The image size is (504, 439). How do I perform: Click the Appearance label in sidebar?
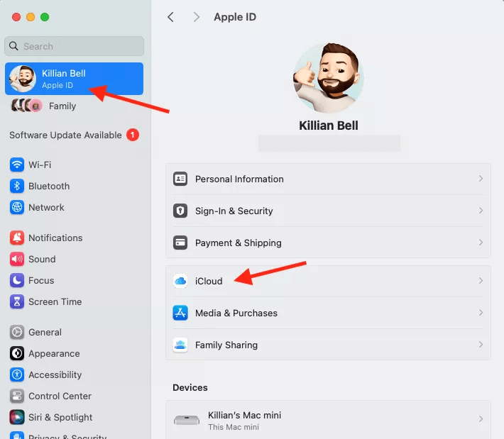(54, 354)
